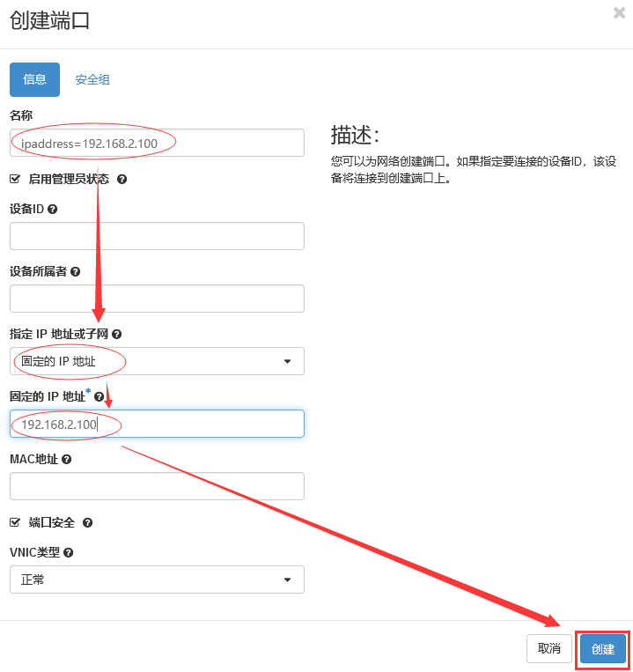Cancel with the 取消 button

point(549,648)
